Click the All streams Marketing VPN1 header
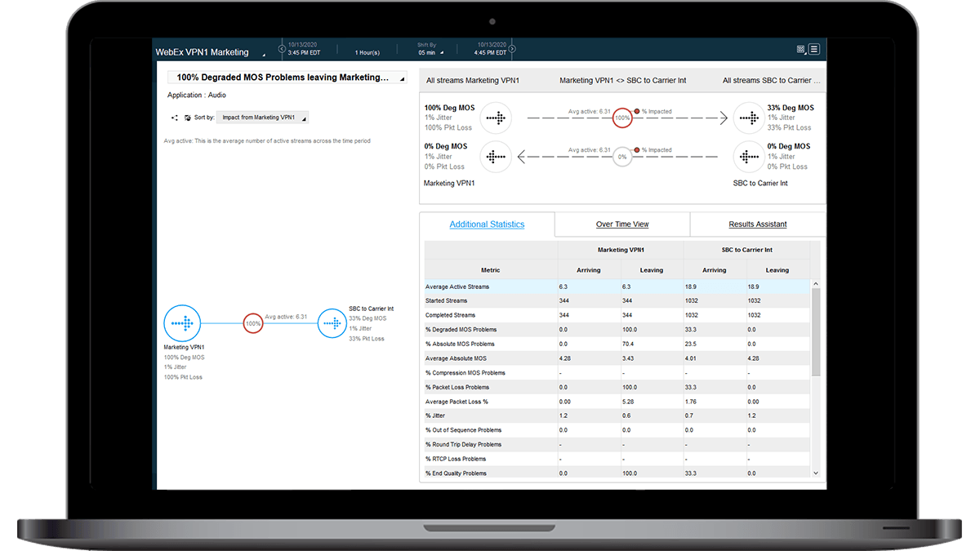 473,81
